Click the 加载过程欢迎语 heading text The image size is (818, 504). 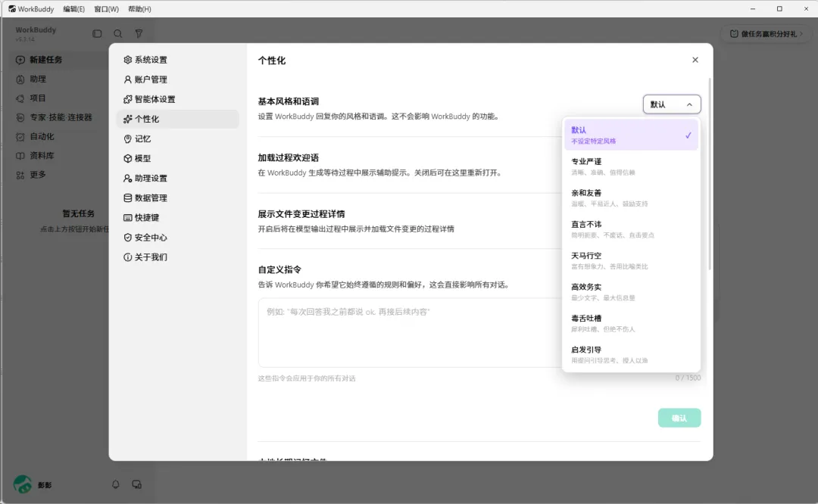point(288,158)
